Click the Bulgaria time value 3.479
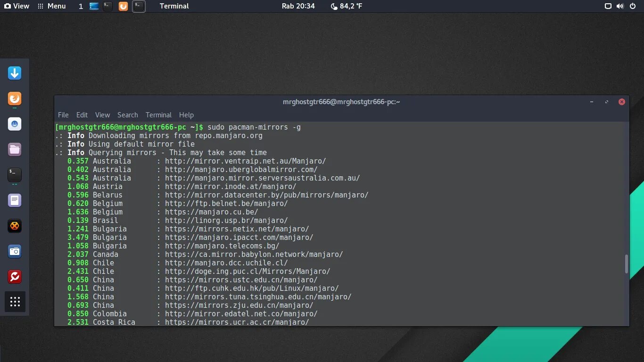 tap(78, 238)
